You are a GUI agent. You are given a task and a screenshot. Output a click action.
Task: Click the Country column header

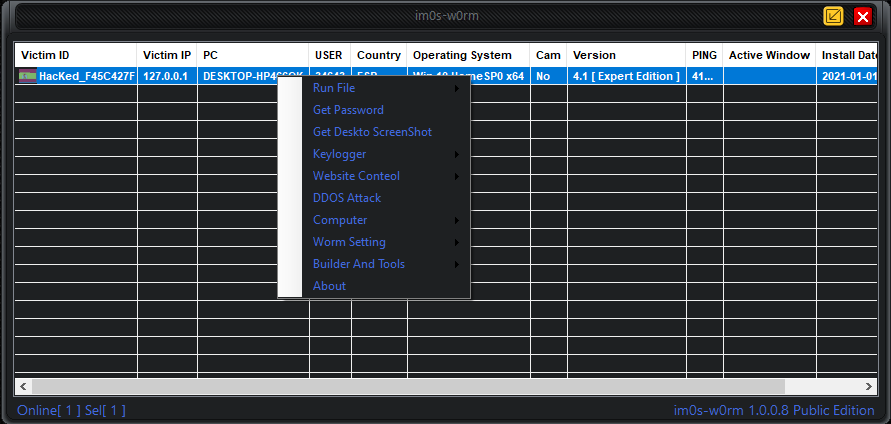pyautogui.click(x=378, y=55)
